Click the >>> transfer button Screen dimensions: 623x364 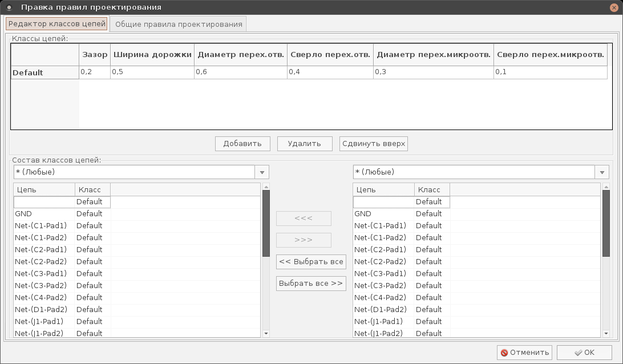pyautogui.click(x=304, y=240)
